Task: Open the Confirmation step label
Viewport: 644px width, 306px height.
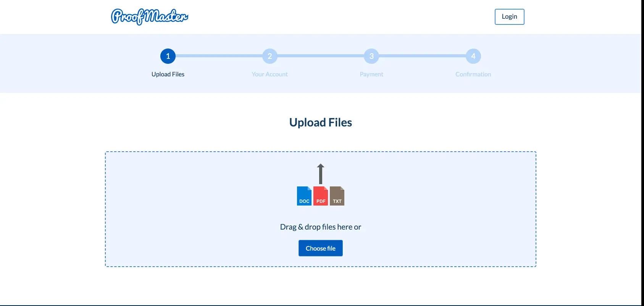Action: coord(473,74)
